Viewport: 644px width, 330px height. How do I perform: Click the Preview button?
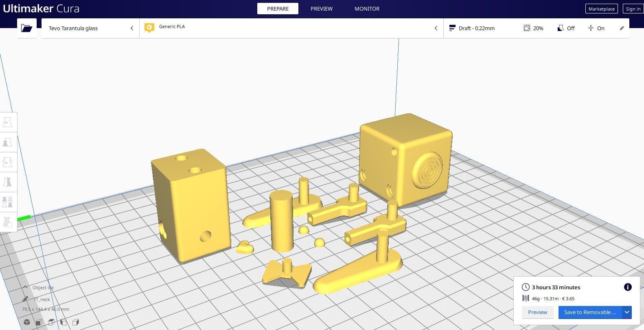click(537, 312)
